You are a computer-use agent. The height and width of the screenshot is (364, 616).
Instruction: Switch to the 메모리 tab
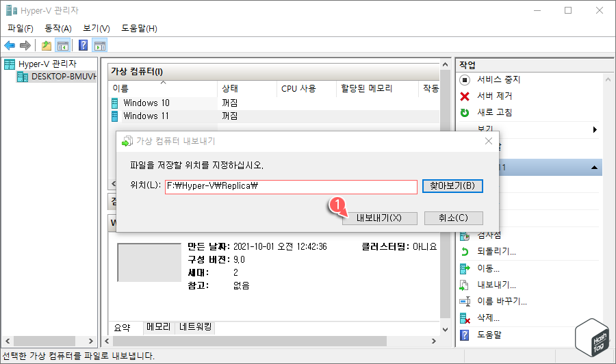click(159, 326)
